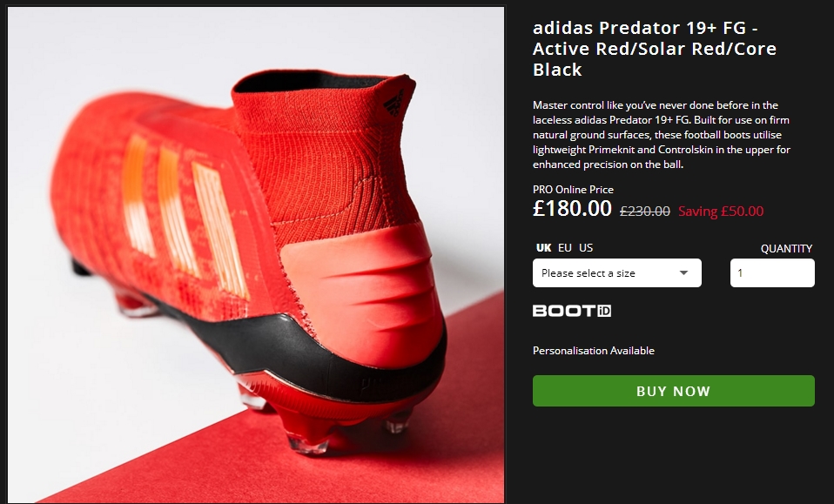Click the adidas Predator 19+ FG title
Screen dimensions: 834x504
point(654,49)
